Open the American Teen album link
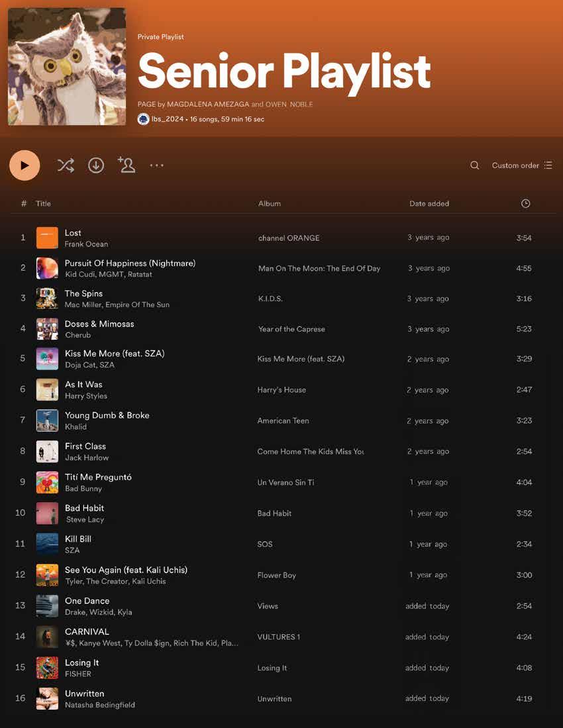 (x=283, y=421)
